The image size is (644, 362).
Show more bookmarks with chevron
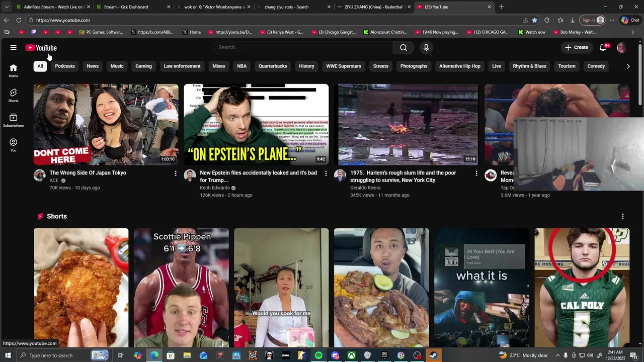pyautogui.click(x=632, y=32)
